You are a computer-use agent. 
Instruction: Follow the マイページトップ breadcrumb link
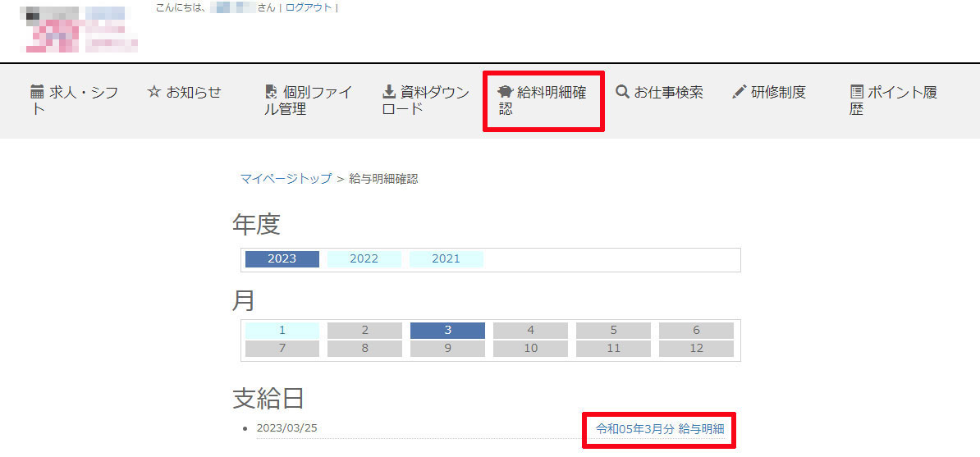point(286,179)
